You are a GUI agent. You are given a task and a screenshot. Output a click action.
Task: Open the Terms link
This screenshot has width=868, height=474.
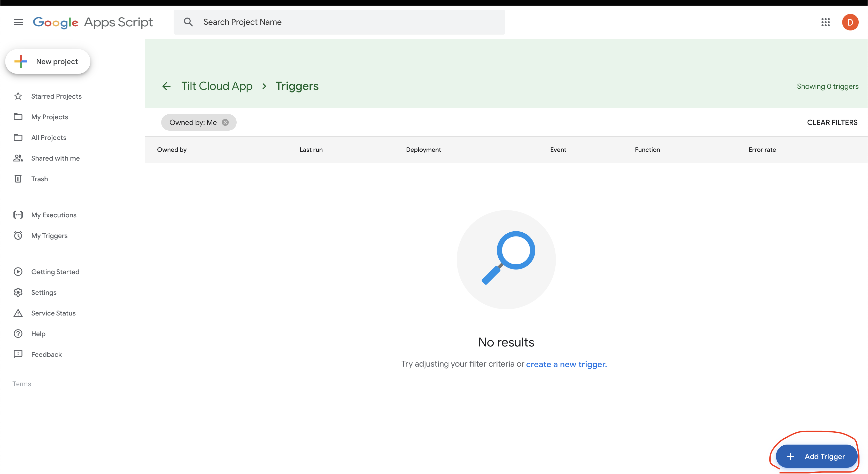pos(21,384)
